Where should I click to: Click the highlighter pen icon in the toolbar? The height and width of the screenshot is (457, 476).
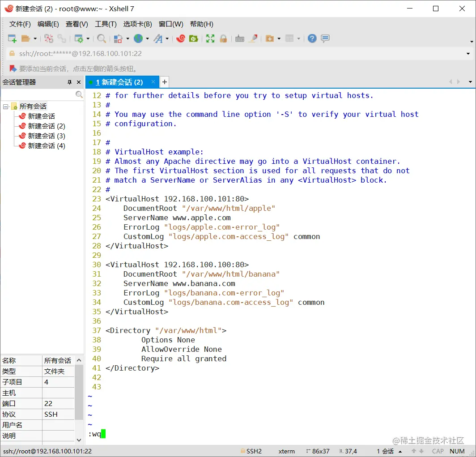253,38
